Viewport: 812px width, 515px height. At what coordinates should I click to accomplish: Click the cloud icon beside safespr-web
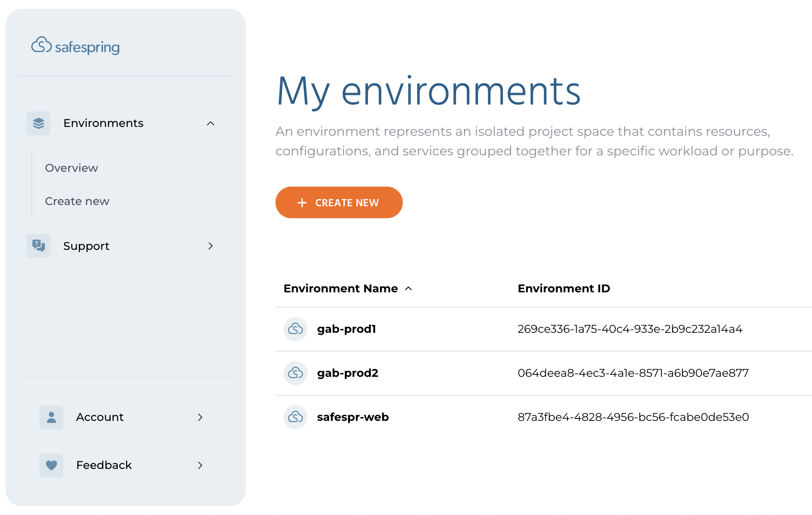295,417
